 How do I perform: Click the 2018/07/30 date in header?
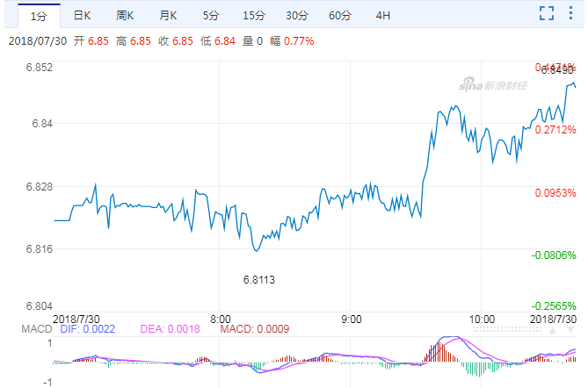coord(38,41)
